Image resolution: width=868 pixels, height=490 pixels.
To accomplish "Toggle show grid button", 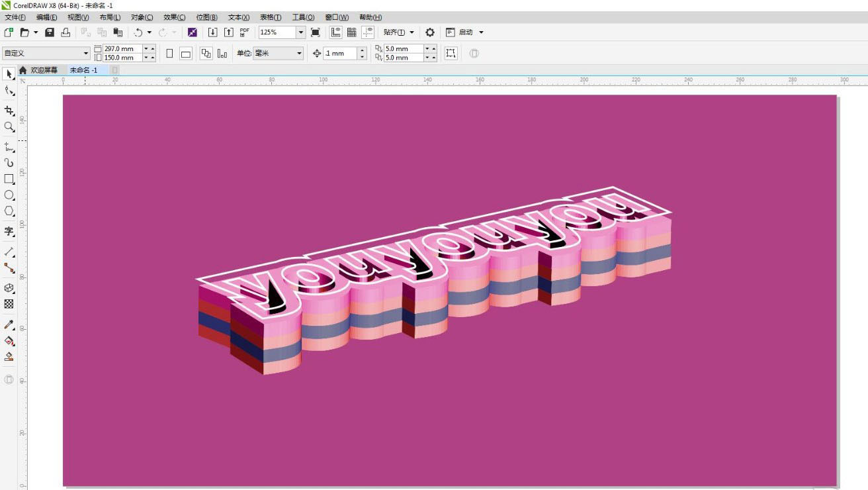I will click(352, 32).
